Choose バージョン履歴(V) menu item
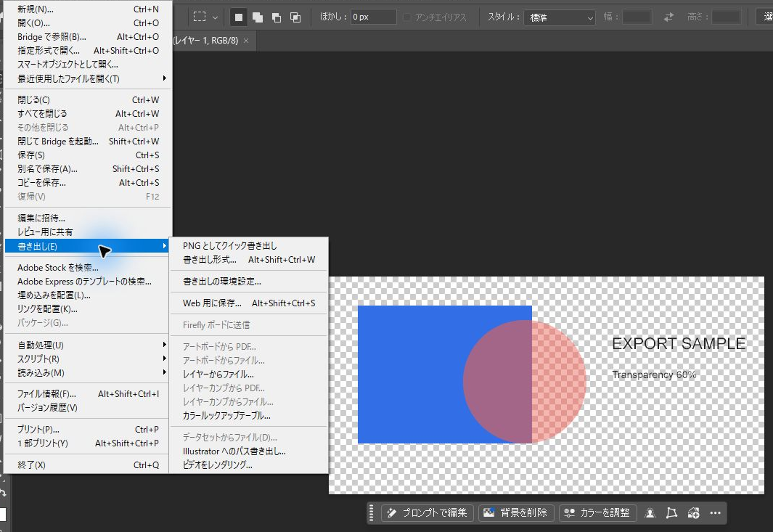 pyautogui.click(x=88, y=407)
